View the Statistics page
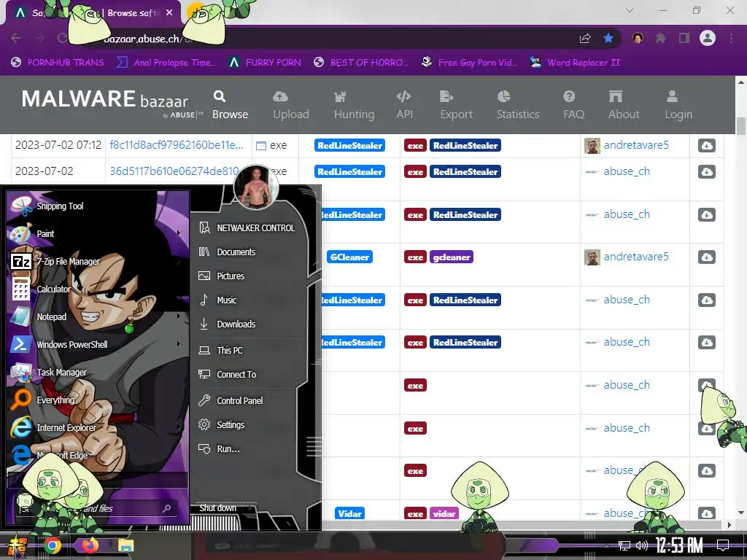The width and height of the screenshot is (747, 560). [518, 105]
